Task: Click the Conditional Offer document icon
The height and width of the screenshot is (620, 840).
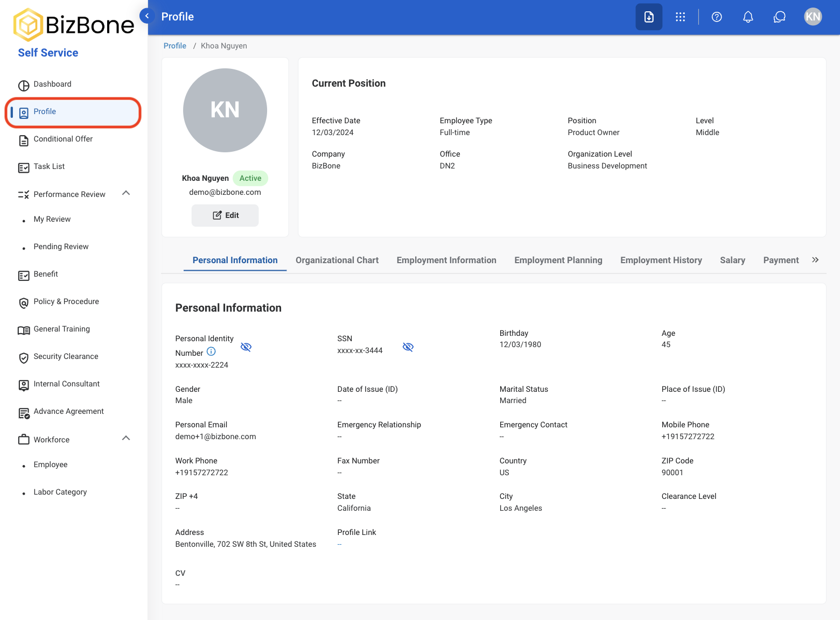Action: (24, 140)
